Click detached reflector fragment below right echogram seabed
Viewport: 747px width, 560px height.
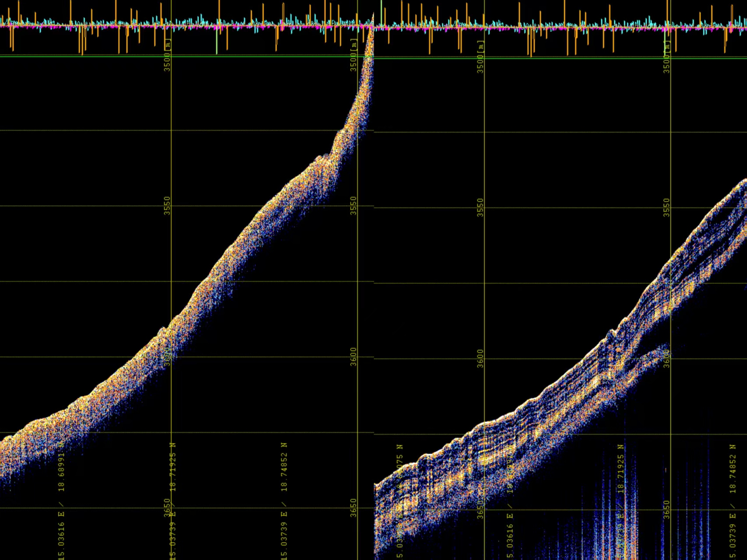click(x=657, y=352)
